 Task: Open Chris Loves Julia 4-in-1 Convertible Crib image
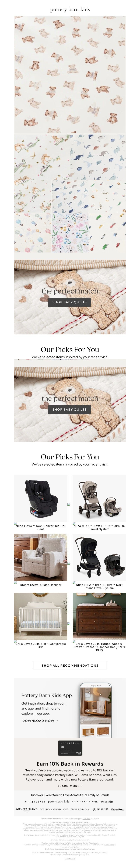pyautogui.click(x=41, y=616)
